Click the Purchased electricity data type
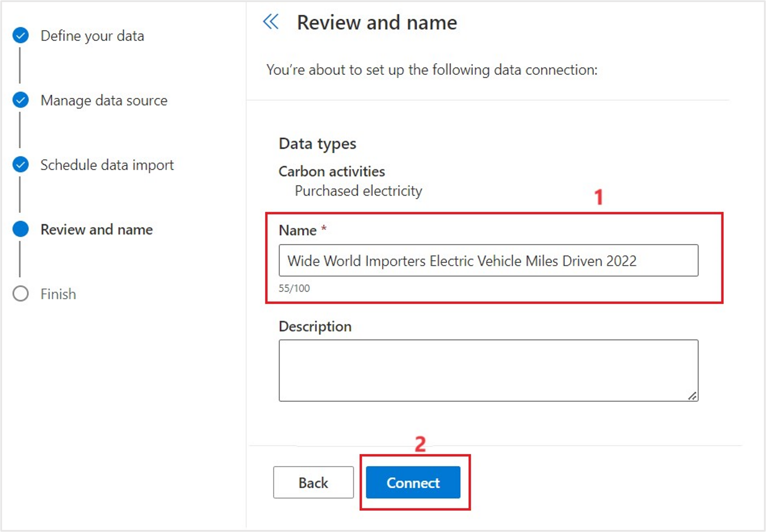The width and height of the screenshot is (766, 532). tap(358, 191)
